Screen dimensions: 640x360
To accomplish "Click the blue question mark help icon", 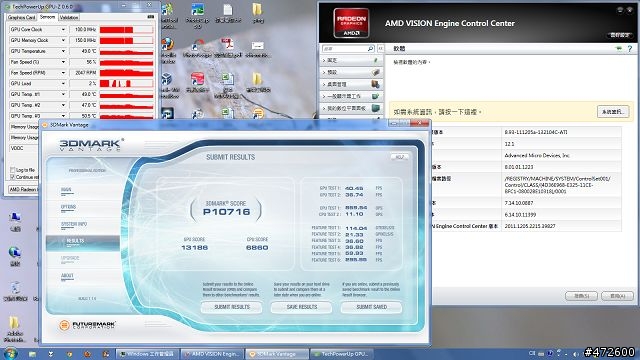I will [630, 49].
